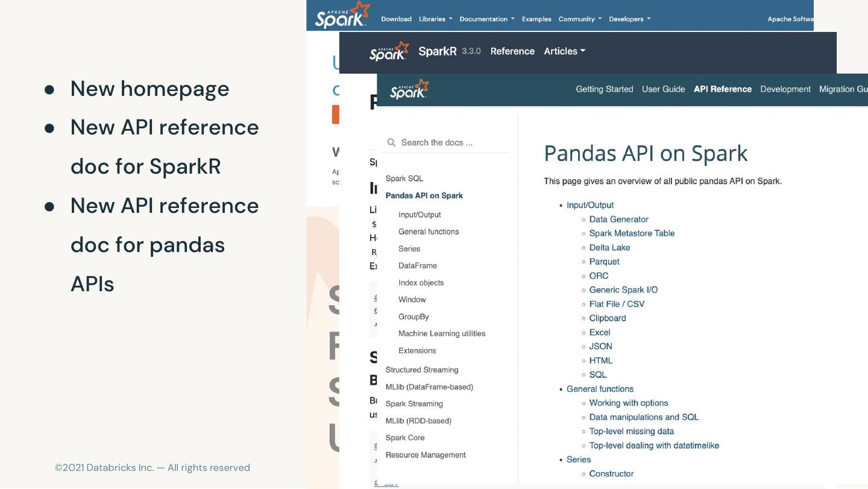
Task: Follow the HTML link
Action: tap(601, 361)
